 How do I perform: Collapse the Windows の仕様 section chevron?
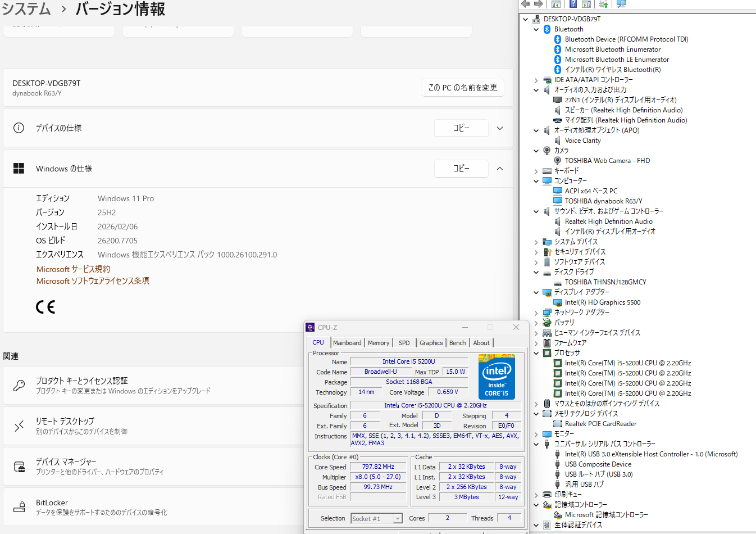(500, 169)
